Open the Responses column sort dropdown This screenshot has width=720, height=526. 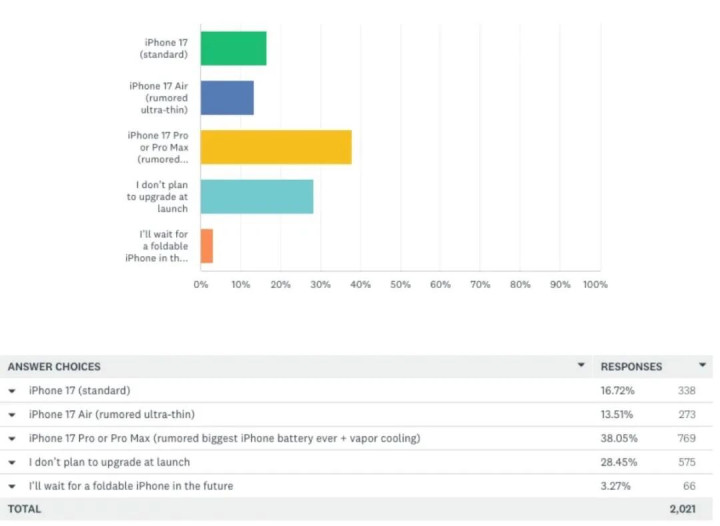point(702,365)
